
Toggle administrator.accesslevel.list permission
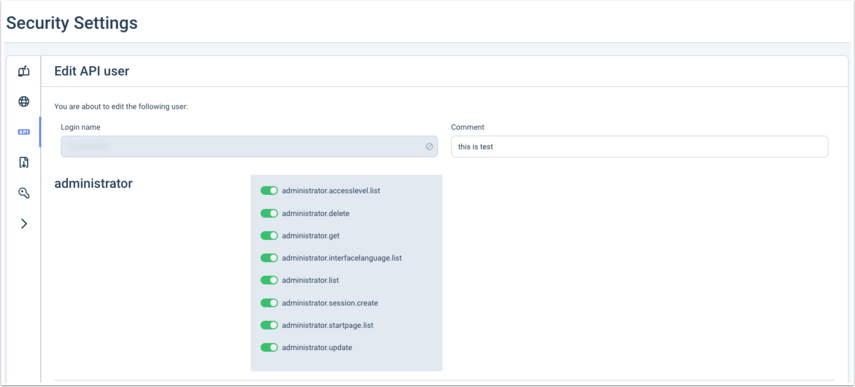pyautogui.click(x=269, y=191)
